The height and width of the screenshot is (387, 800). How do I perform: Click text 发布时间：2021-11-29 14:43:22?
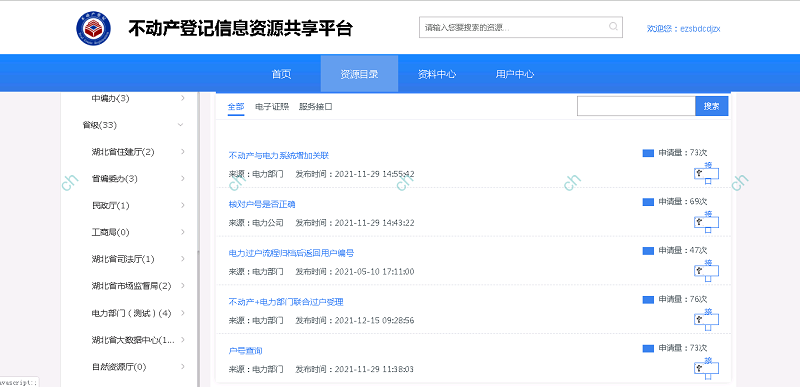pos(355,223)
